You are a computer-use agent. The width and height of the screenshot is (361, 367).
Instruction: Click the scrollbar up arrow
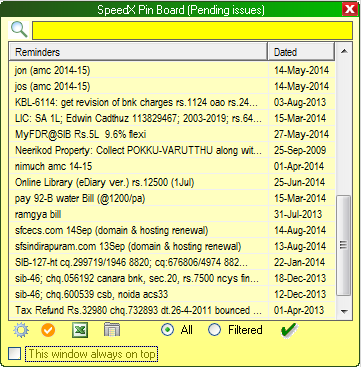tap(344, 51)
